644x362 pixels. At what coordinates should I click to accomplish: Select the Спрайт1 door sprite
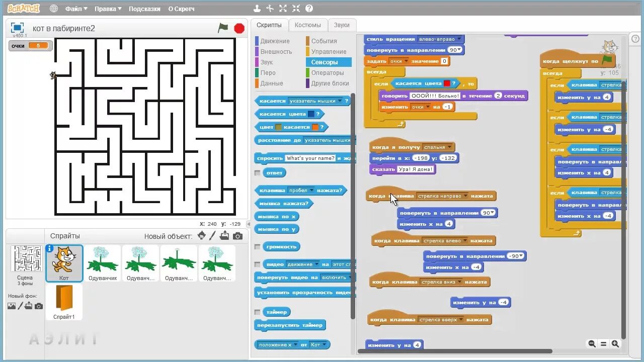pos(64,302)
